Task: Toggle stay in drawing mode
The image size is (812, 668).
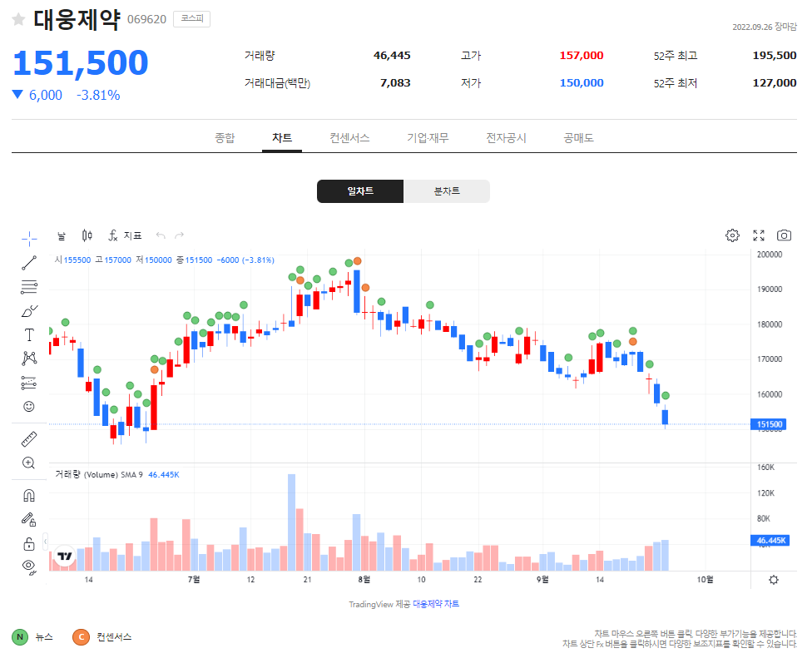Action: (29, 519)
